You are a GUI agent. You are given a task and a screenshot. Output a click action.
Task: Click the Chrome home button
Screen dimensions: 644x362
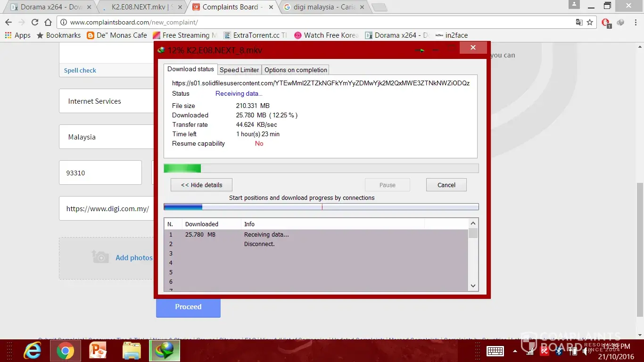pos(48,22)
